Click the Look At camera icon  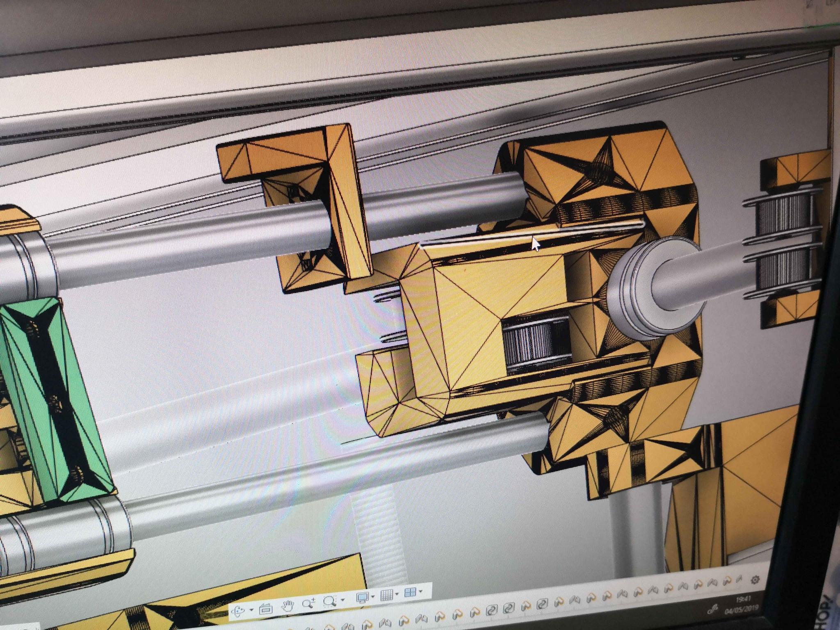[x=266, y=608]
